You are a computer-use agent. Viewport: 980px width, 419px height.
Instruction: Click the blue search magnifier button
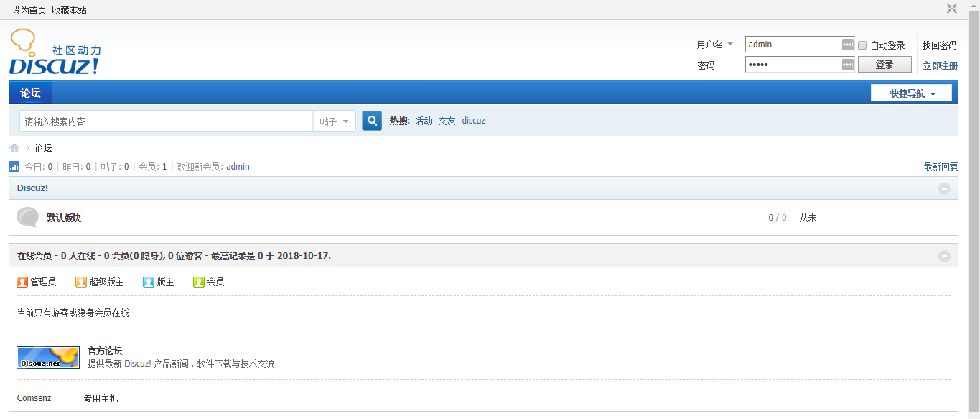click(372, 121)
